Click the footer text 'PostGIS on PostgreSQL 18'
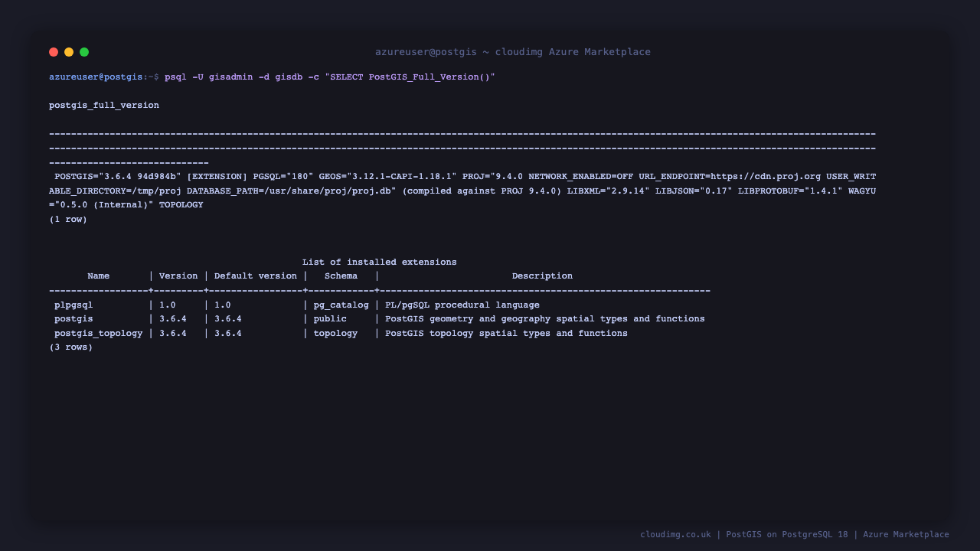This screenshot has height=551, width=980. [x=787, y=535]
